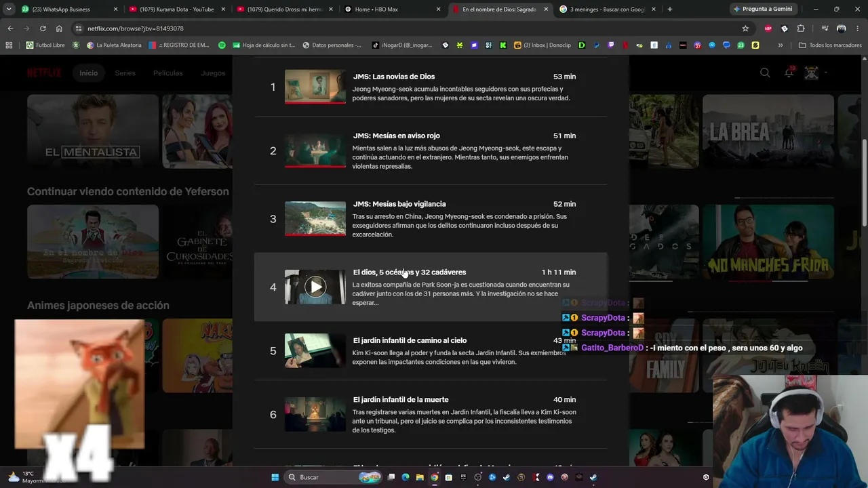This screenshot has height=488, width=868.
Task: Open a new browser tab
Action: pyautogui.click(x=670, y=9)
